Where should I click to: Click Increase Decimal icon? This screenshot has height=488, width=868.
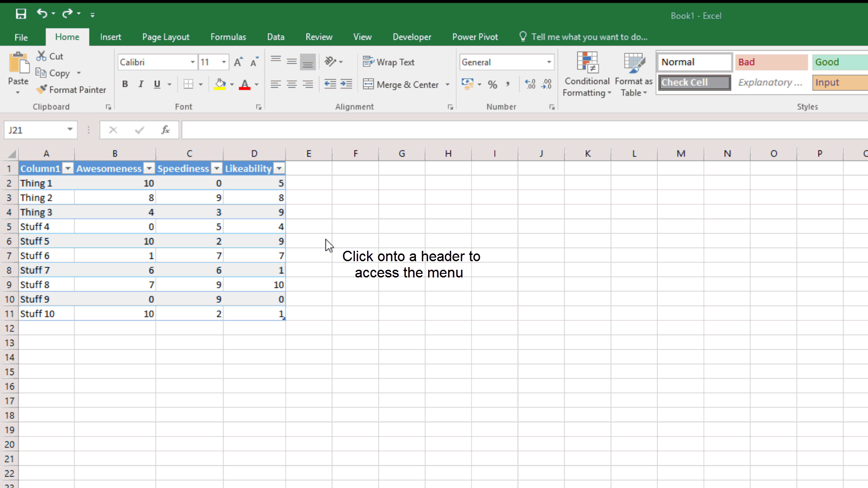(x=530, y=84)
